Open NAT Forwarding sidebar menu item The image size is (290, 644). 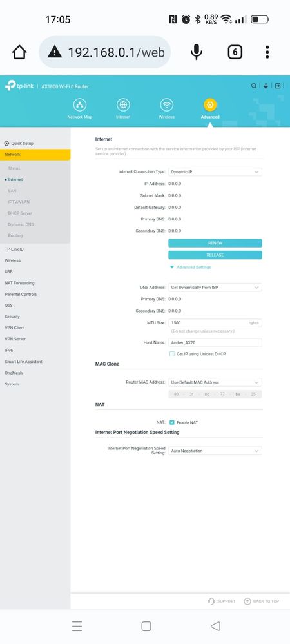pyautogui.click(x=20, y=283)
